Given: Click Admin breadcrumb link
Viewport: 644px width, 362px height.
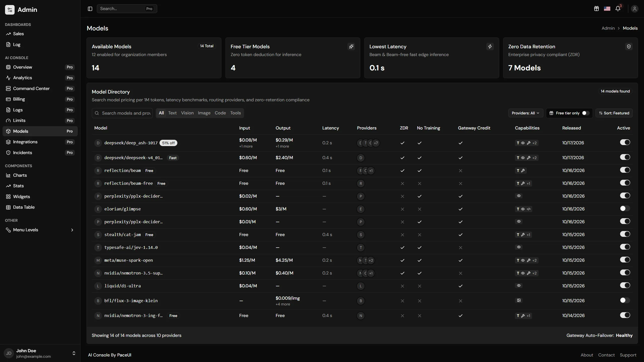Looking at the screenshot, I should tap(608, 28).
